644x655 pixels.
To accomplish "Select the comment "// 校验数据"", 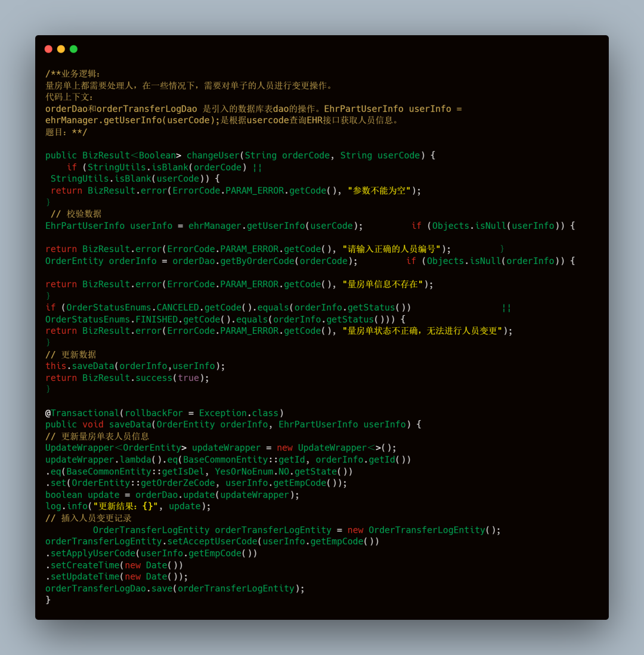I will click(76, 214).
